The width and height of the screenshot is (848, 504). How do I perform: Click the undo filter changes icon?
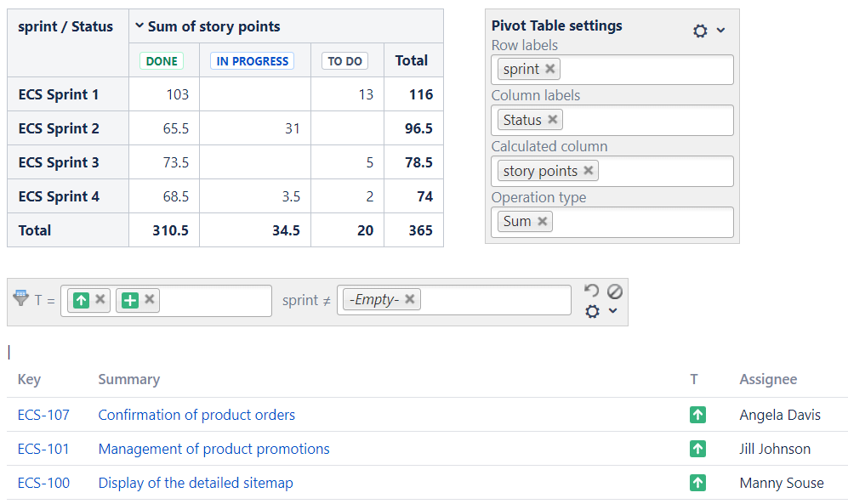click(x=592, y=291)
